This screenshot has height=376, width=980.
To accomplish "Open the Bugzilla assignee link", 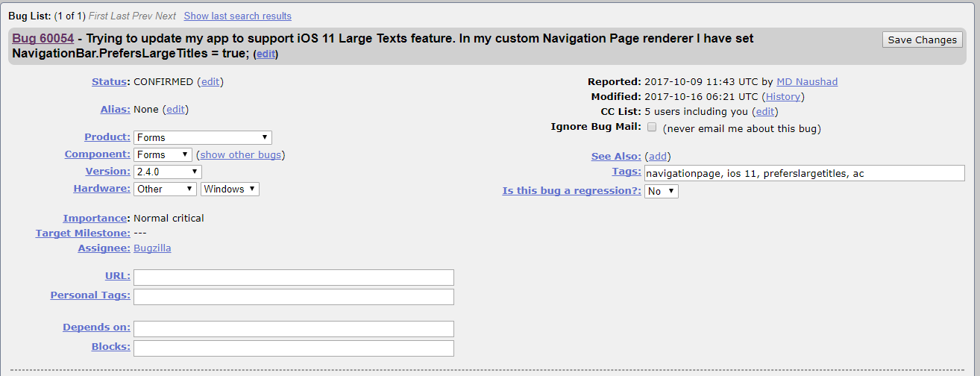I will pos(152,248).
